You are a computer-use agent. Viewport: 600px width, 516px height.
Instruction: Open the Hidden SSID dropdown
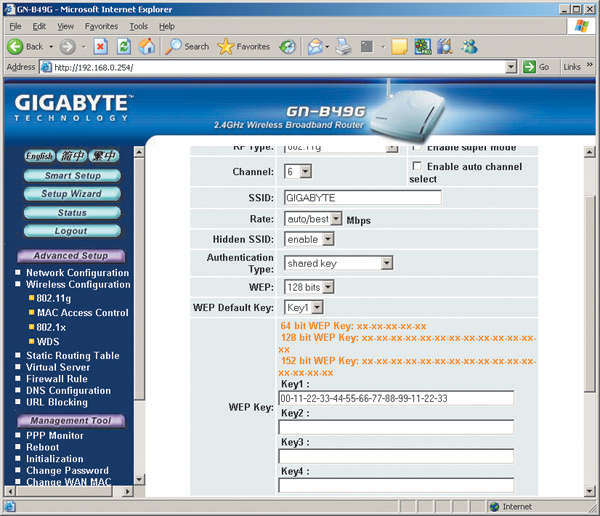pyautogui.click(x=328, y=240)
